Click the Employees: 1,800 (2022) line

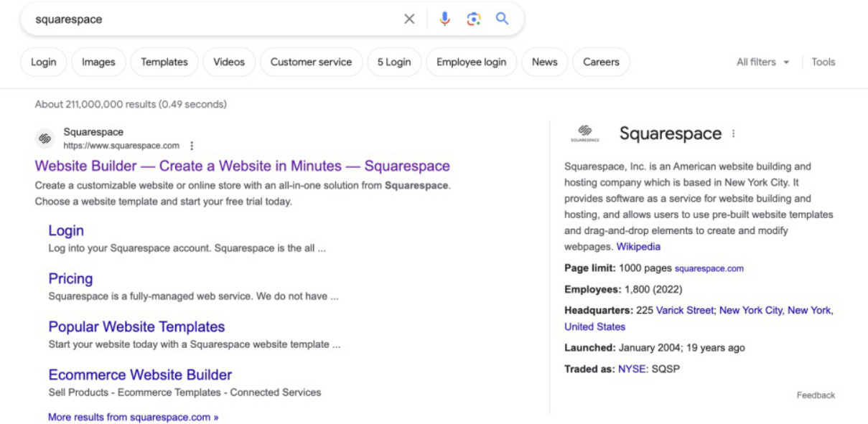tap(623, 290)
